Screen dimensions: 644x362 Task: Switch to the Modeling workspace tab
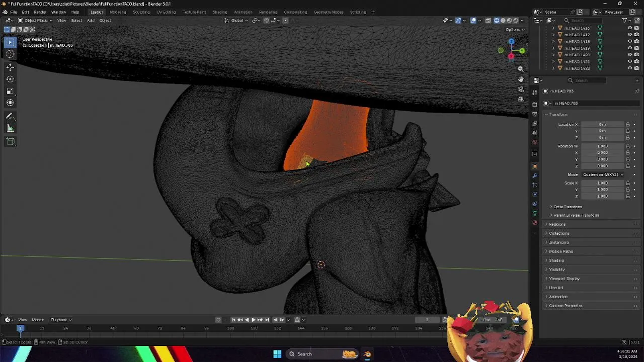(118, 12)
